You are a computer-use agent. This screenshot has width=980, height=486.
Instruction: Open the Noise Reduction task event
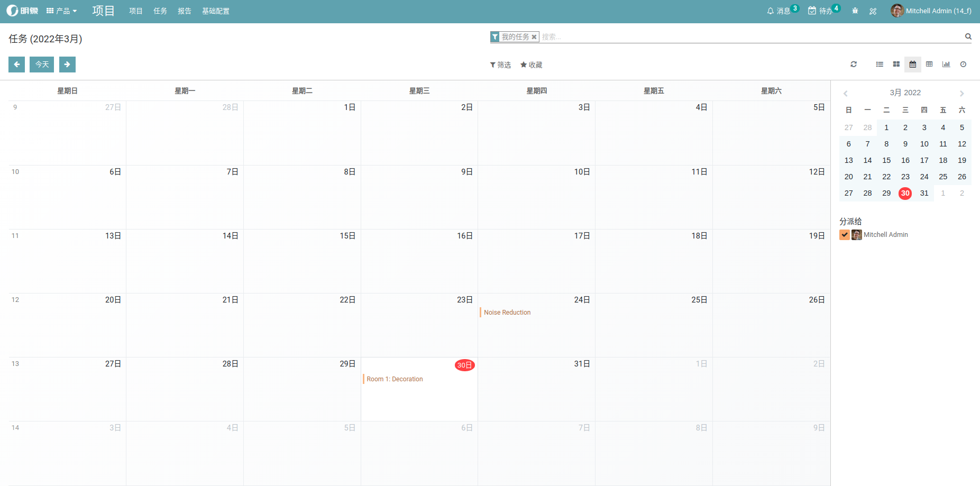click(507, 313)
